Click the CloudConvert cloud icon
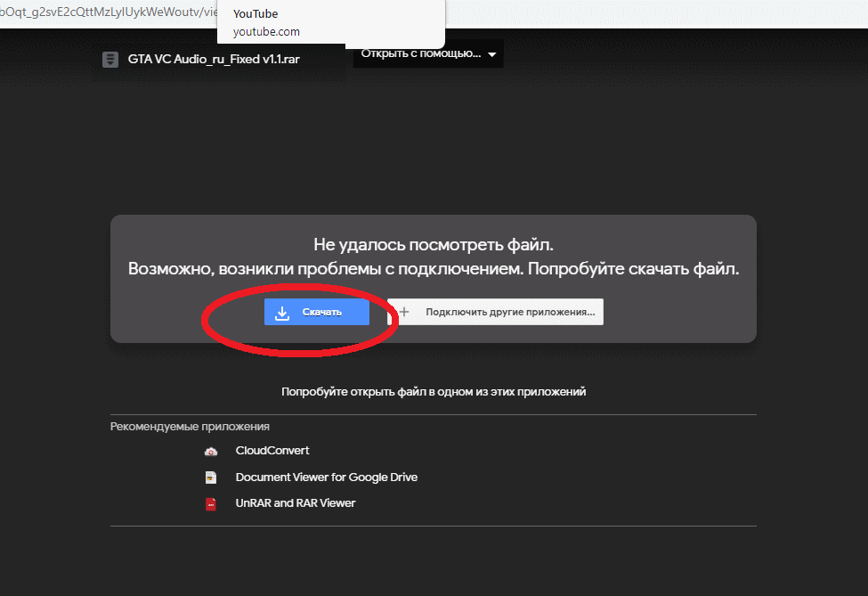Viewport: 868px width, 596px height. coord(211,452)
